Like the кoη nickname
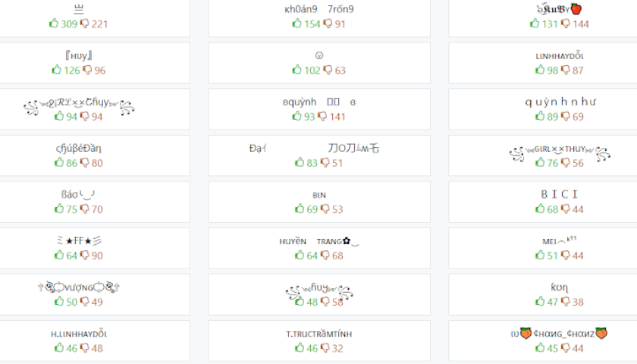Screen dimensions: 637x364 point(541,301)
